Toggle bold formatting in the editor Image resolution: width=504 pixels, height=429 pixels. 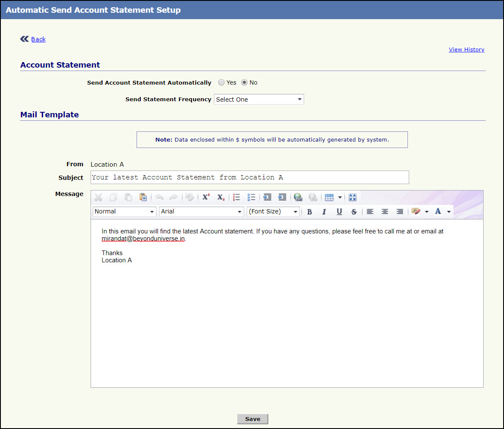[x=309, y=211]
